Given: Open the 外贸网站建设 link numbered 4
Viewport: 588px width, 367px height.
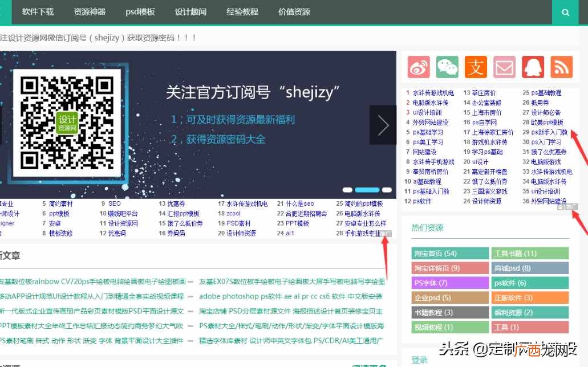Looking at the screenshot, I should (430, 122).
